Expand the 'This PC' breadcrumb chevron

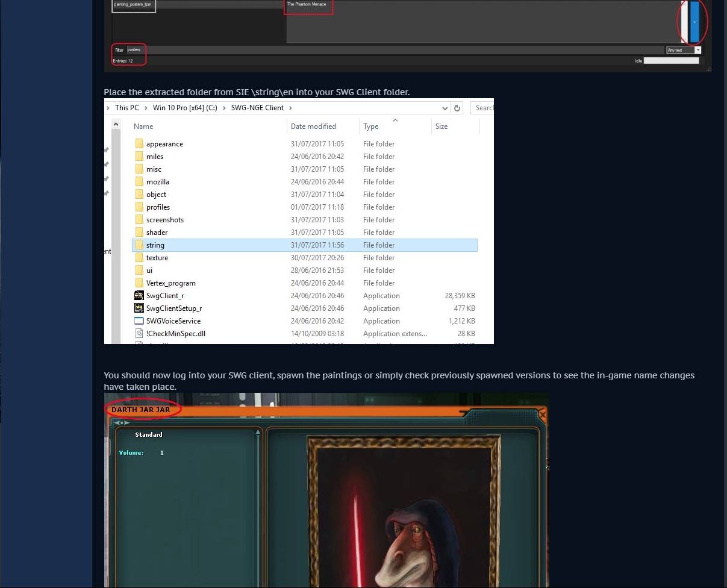point(145,108)
